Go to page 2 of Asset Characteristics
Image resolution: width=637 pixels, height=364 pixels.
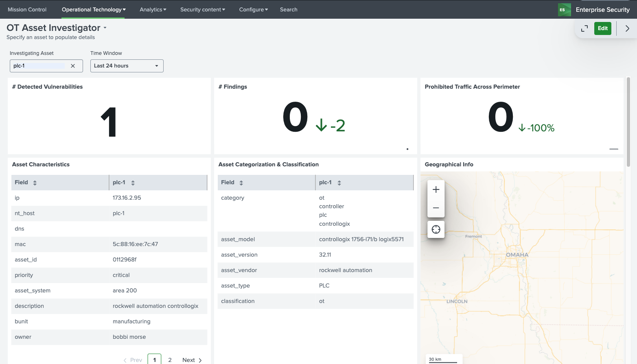click(170, 360)
